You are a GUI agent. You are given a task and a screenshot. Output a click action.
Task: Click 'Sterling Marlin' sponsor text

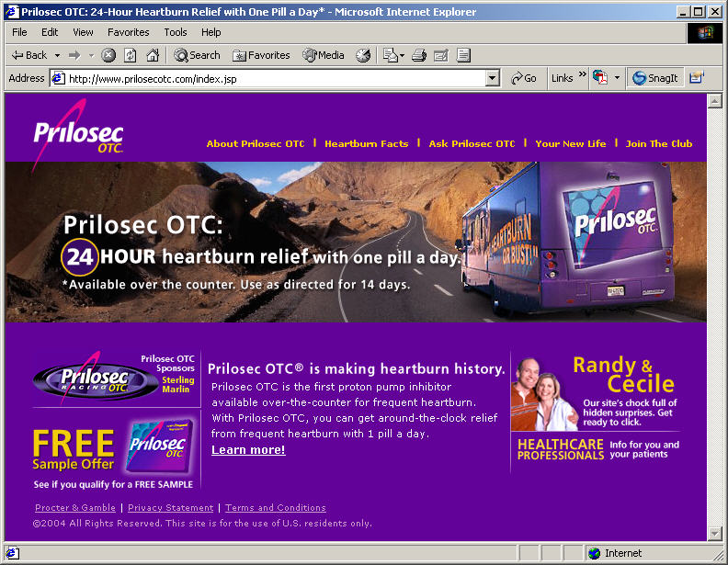tap(177, 385)
